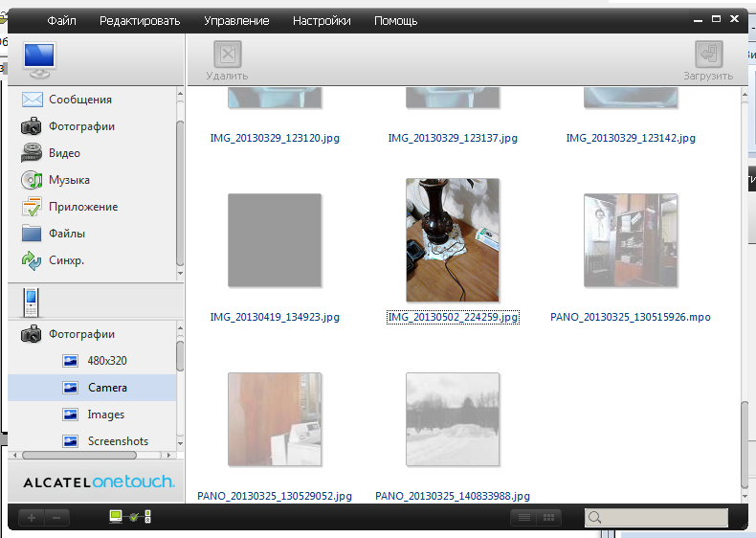Select the Images folder picture icon
Image resolution: width=756 pixels, height=538 pixels.
(71, 415)
